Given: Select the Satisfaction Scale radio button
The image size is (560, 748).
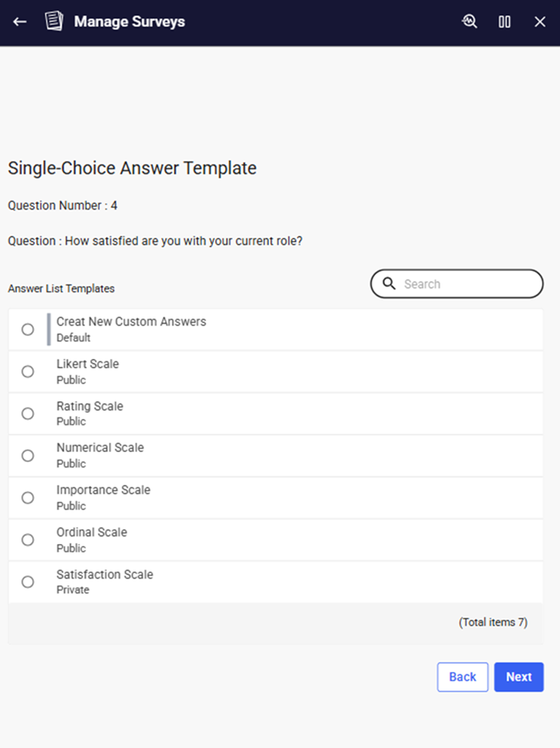Looking at the screenshot, I should click(28, 582).
